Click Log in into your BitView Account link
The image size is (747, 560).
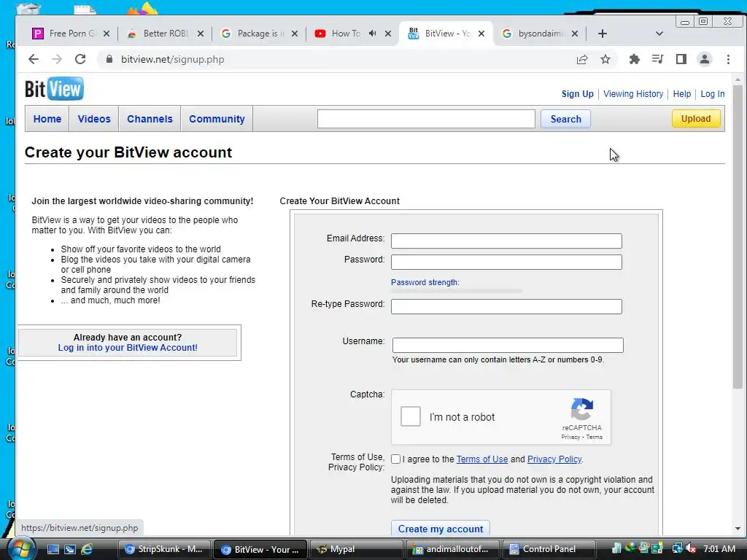(x=128, y=348)
